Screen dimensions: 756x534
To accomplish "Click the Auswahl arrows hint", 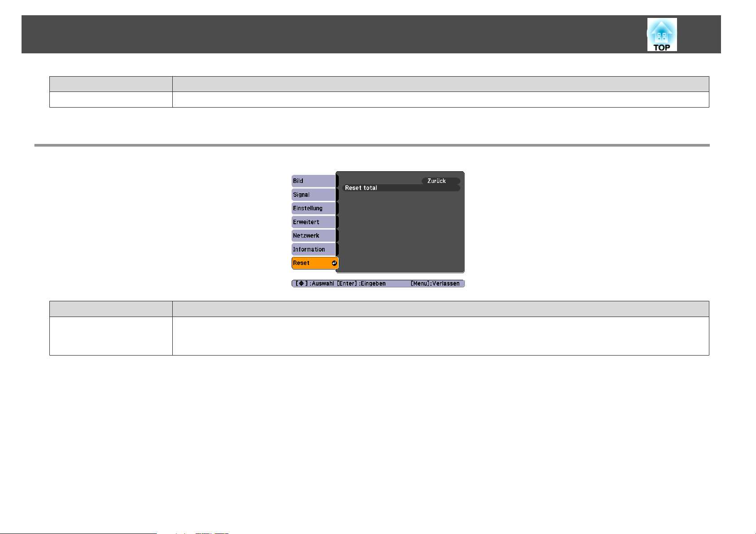I will point(315,284).
